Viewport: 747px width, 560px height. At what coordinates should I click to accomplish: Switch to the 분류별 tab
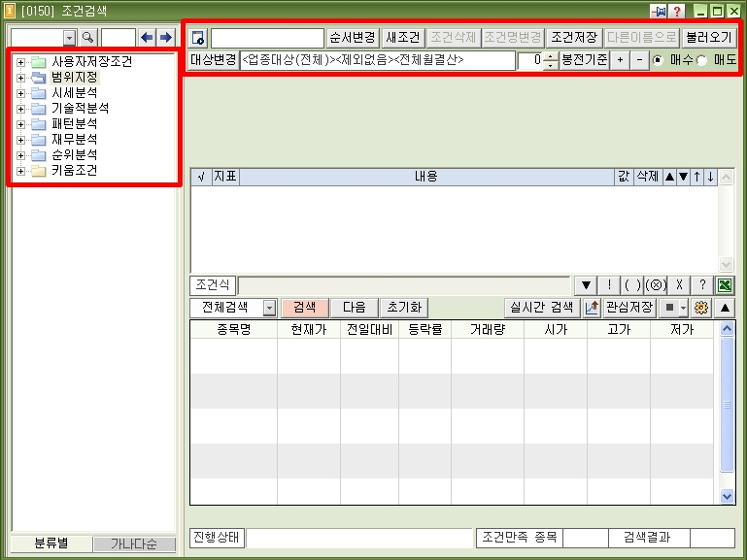click(51, 544)
